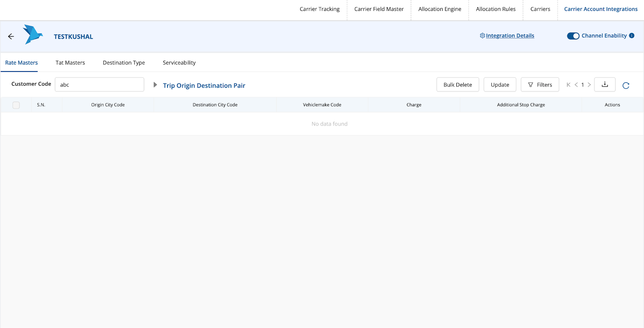The image size is (644, 328).
Task: Click the Customer Code input field
Action: tap(99, 85)
